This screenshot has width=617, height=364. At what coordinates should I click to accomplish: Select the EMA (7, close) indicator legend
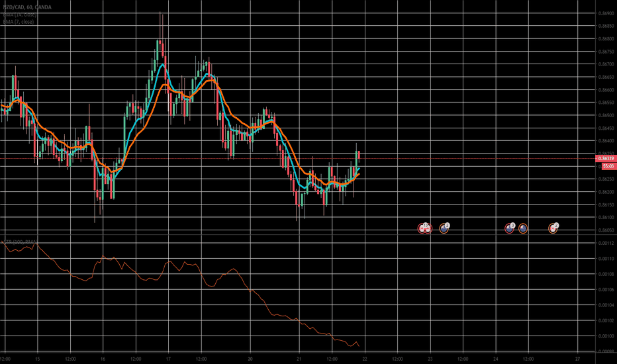18,22
